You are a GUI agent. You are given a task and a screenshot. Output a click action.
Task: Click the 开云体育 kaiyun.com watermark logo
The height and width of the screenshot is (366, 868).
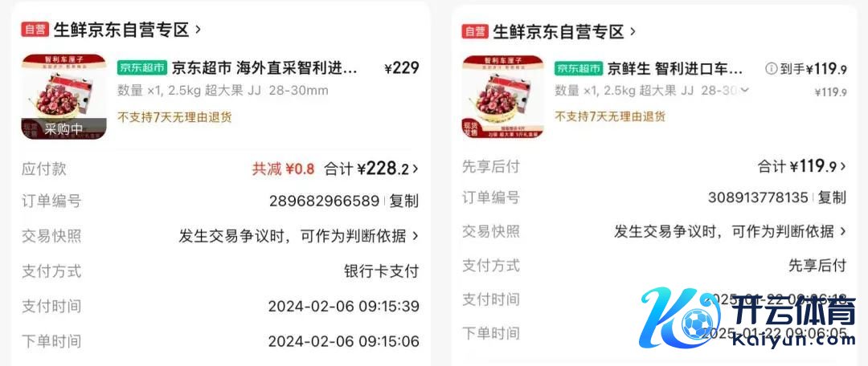[x=747, y=317]
